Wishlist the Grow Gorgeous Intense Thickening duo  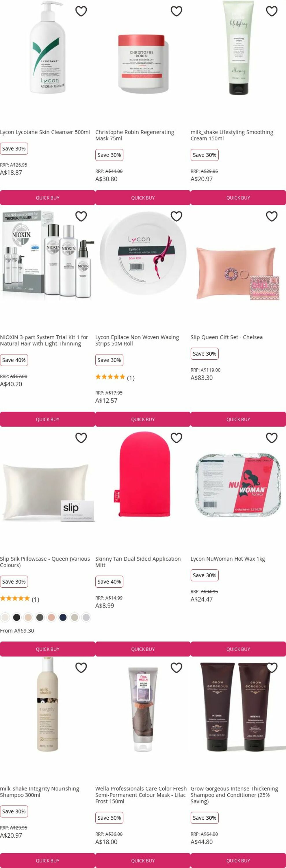tap(272, 667)
